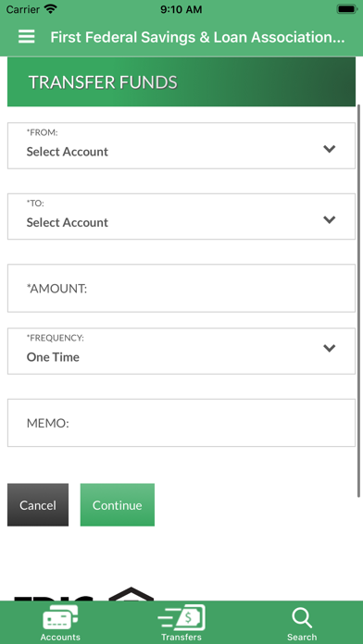Switch to the Accounts tab label
The height and width of the screenshot is (644, 363).
60,637
